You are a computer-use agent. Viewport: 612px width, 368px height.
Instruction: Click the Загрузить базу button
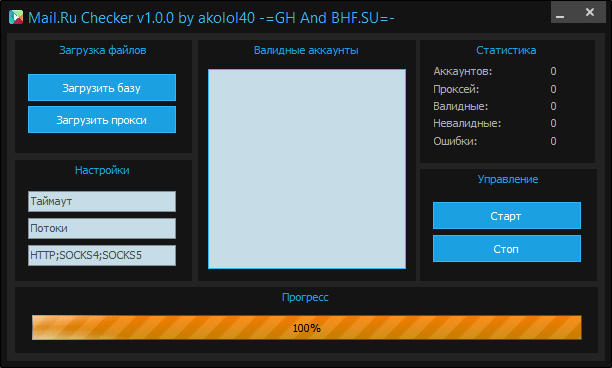point(102,88)
